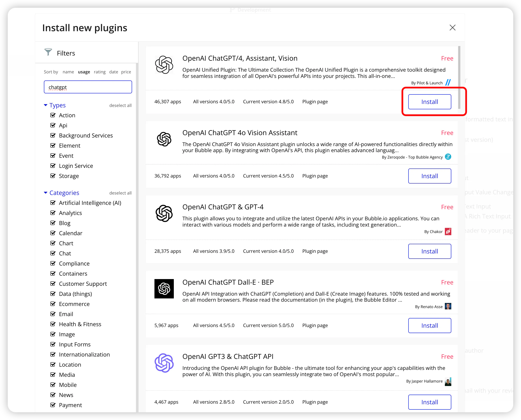Uncheck the Containers category

click(x=53, y=273)
